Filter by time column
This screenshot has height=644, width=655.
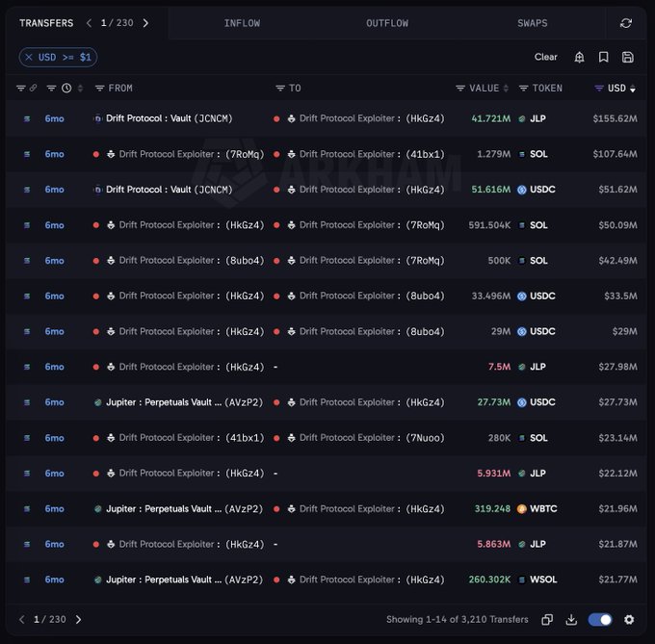(51, 88)
